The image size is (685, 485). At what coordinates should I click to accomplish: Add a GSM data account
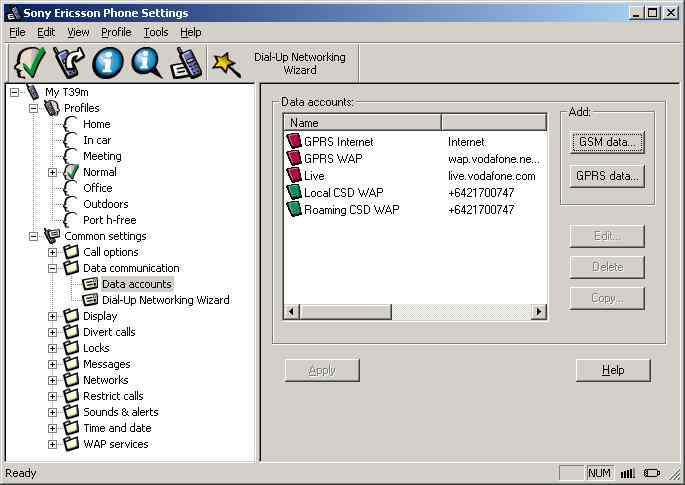(607, 142)
